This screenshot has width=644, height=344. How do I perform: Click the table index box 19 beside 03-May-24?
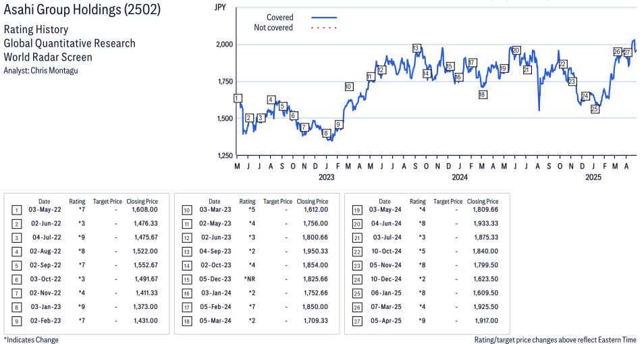click(x=357, y=210)
